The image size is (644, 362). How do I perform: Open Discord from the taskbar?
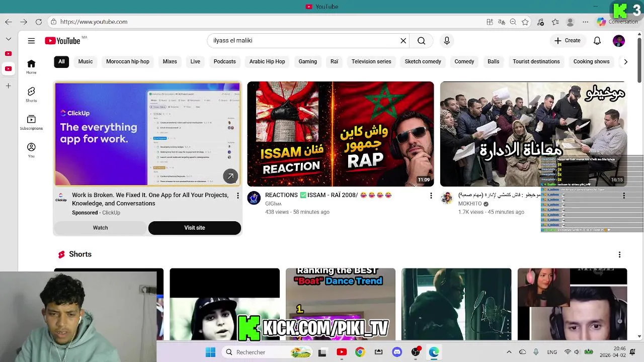tap(397, 352)
